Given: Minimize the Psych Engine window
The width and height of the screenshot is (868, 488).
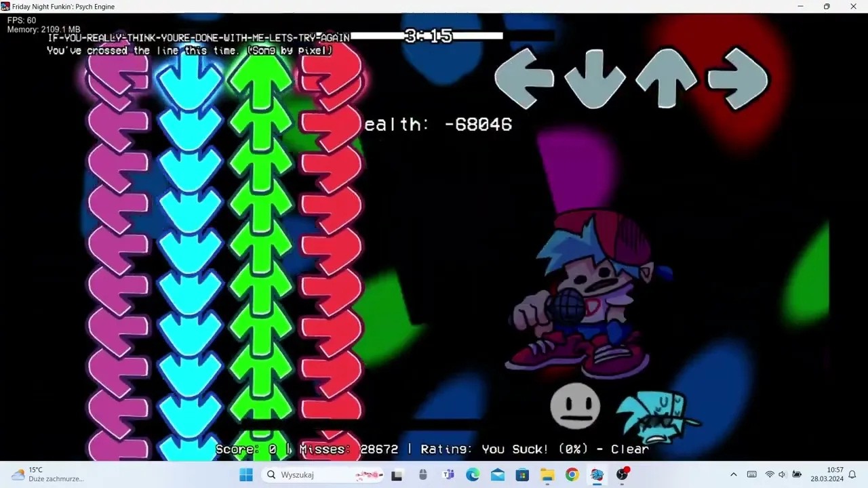Looking at the screenshot, I should click(x=800, y=6).
